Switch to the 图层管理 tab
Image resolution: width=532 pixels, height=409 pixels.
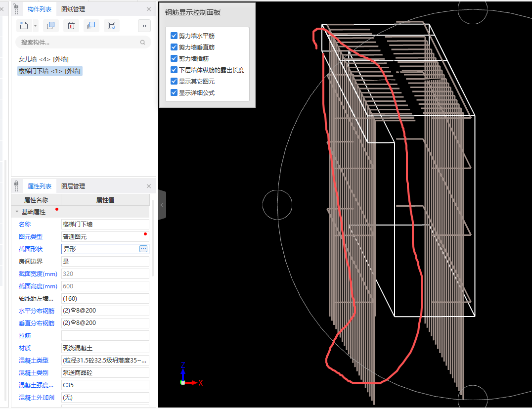[x=73, y=186]
